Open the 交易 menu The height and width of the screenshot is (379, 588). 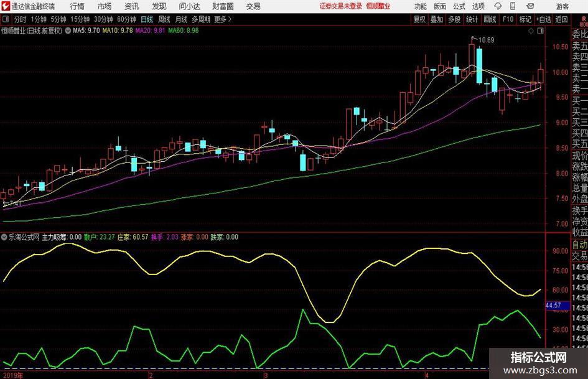[x=253, y=6]
